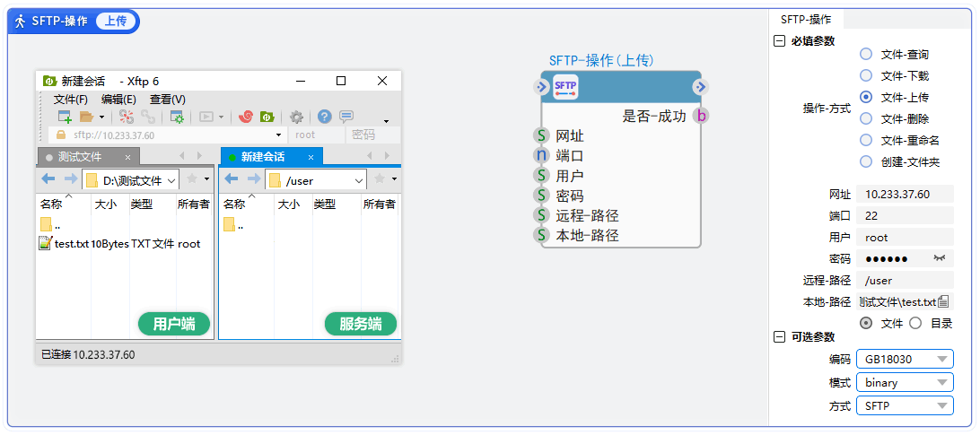Open the 文件(F) menu in Xftp

71,100
